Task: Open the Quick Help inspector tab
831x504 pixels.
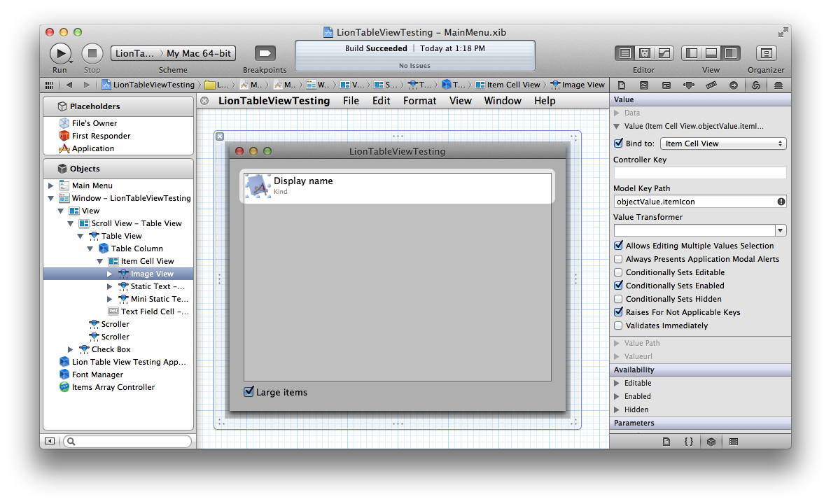Action: pos(644,85)
